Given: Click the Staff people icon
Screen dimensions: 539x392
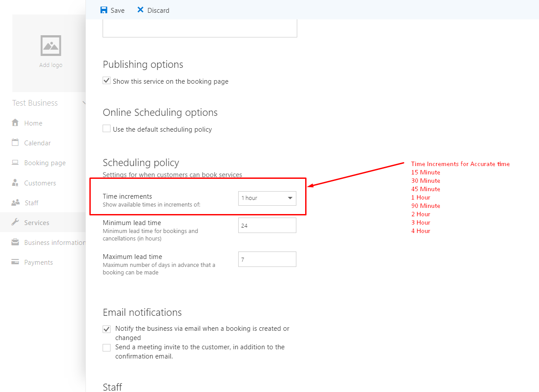Looking at the screenshot, I should tap(15, 203).
